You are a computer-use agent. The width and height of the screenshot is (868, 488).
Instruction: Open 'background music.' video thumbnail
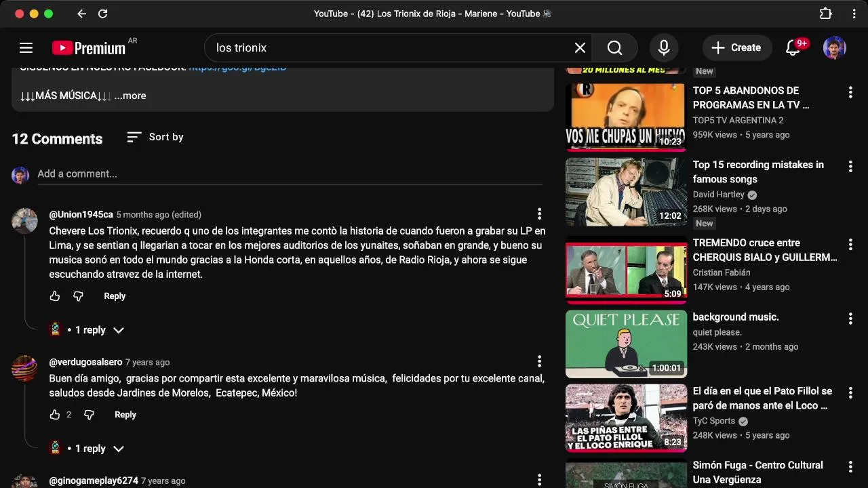tap(626, 344)
